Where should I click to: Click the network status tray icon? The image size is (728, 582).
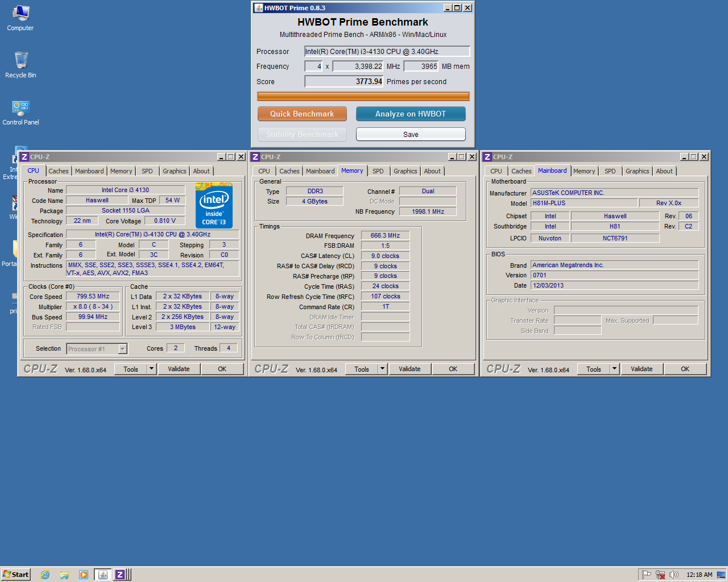660,575
